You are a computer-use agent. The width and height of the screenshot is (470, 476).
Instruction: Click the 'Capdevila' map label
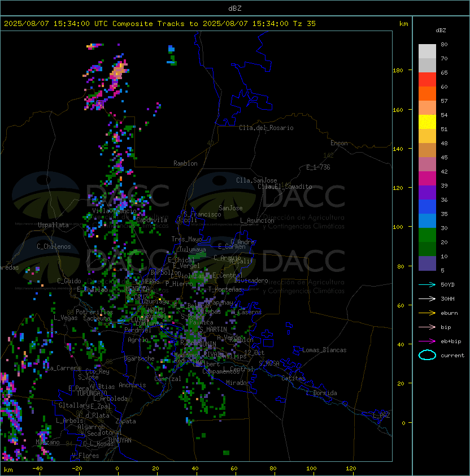point(151,220)
